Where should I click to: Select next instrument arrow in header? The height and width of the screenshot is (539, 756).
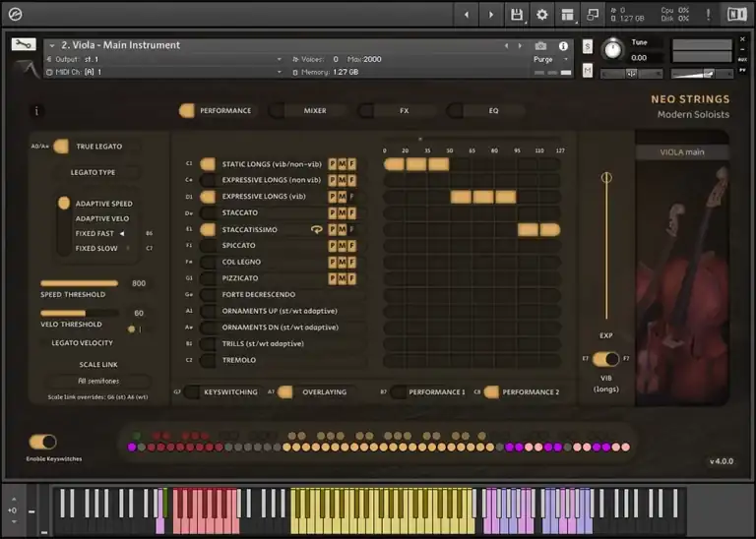520,46
